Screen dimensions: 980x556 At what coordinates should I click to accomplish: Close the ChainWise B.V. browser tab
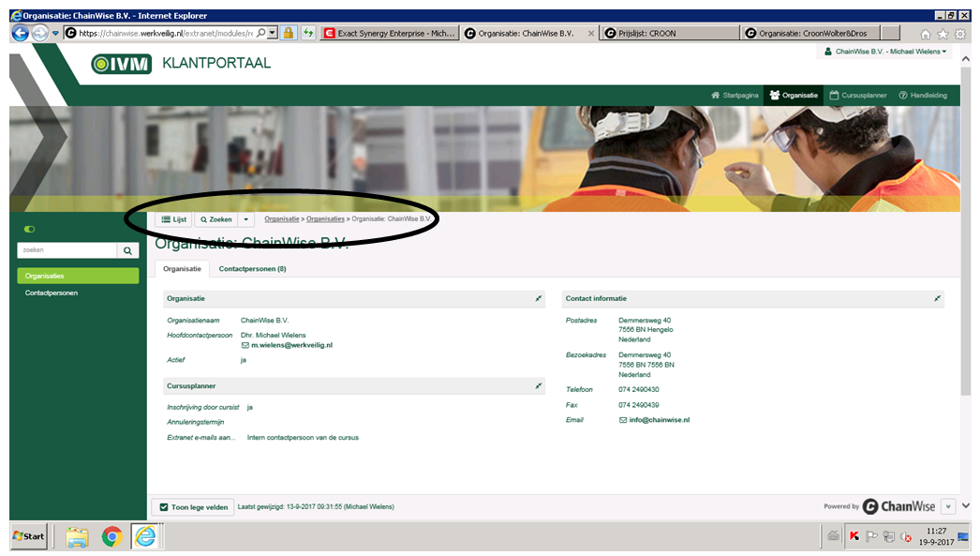coord(591,33)
